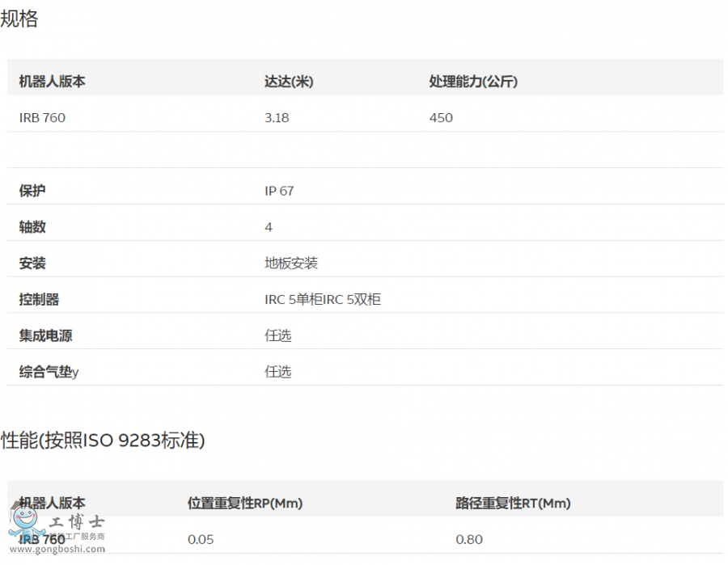728x565 pixels.
Task: Select the reach value "3.18"
Action: [x=277, y=118]
